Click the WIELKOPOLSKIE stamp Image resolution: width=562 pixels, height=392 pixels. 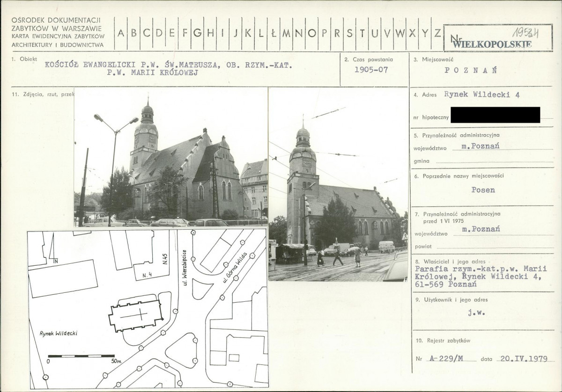click(493, 44)
